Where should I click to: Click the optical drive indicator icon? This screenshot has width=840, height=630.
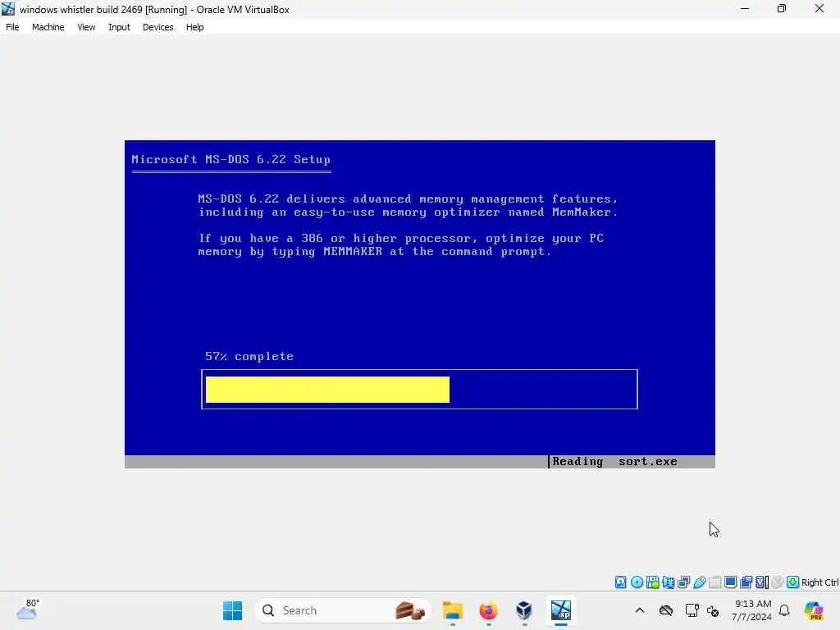point(637,582)
